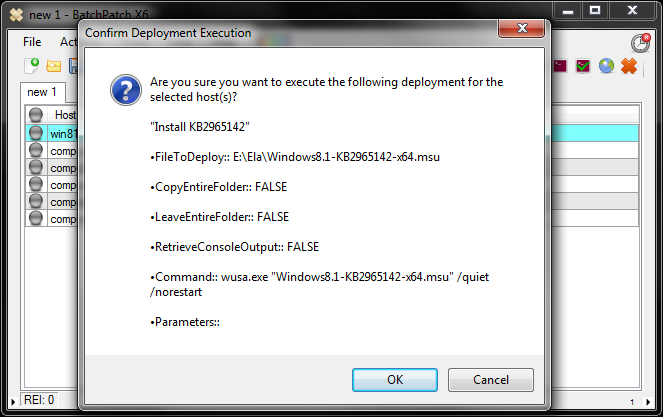Click the right scroll arrow at bottom corner
This screenshot has width=663, height=417.
click(648, 402)
